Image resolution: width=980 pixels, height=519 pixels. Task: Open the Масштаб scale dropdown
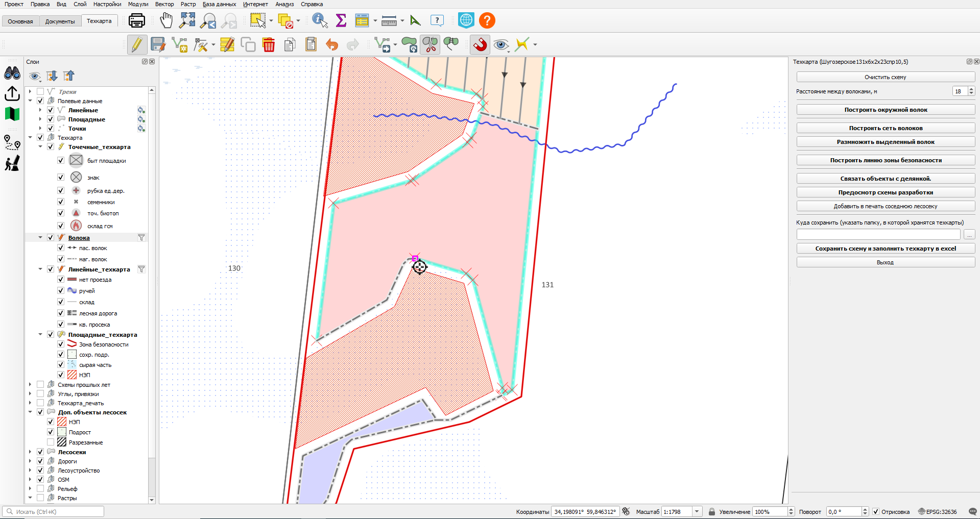[x=697, y=511]
